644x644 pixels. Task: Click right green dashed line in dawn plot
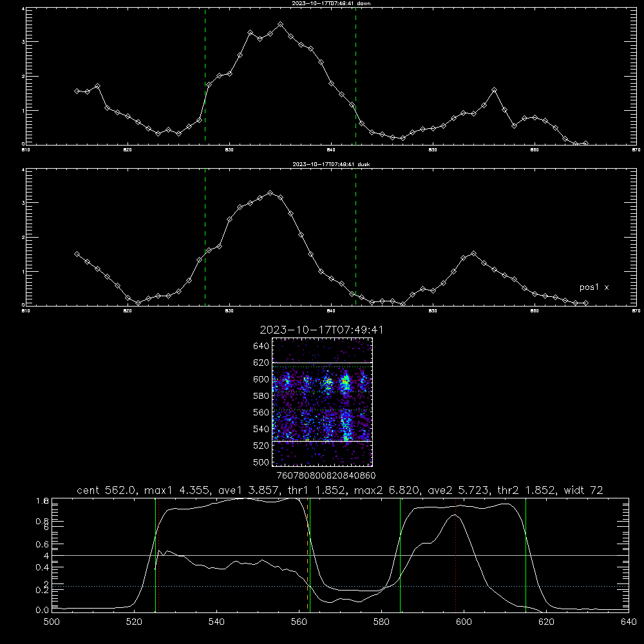pos(355,76)
